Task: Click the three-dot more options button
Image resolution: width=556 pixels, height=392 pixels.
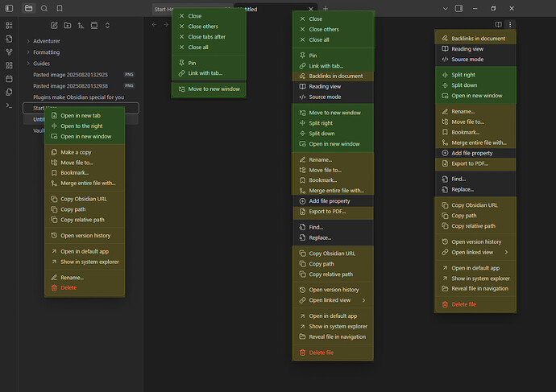Action: (x=510, y=25)
